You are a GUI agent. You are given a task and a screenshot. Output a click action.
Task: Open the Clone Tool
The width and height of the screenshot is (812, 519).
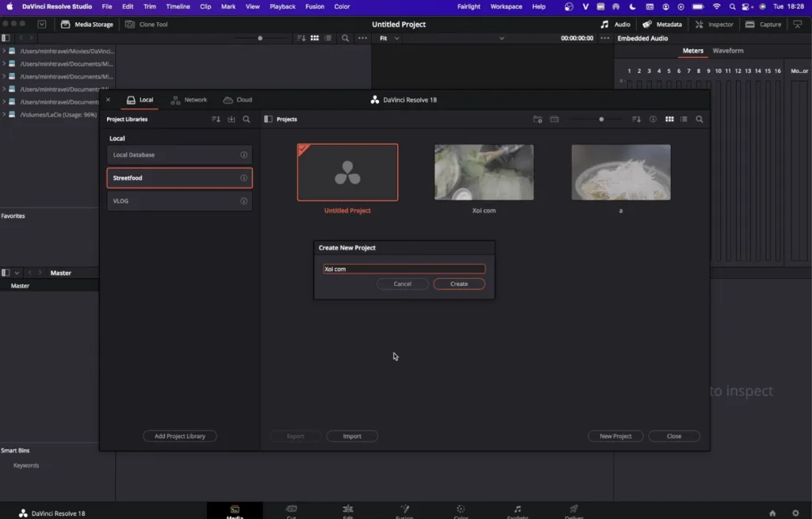[147, 25]
